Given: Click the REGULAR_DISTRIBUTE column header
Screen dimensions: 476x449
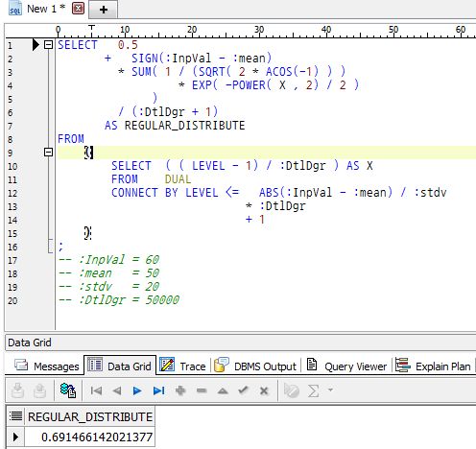Looking at the screenshot, I should [90, 417].
